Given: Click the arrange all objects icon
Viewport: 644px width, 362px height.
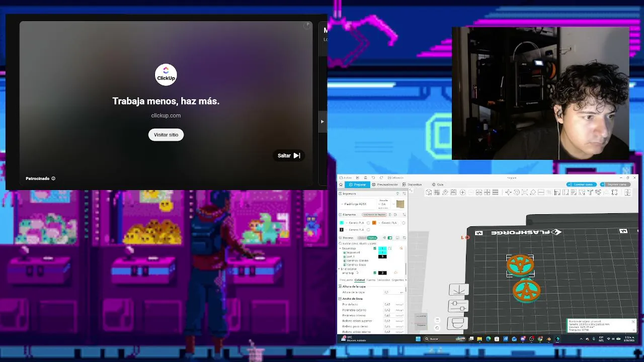Looking at the screenshot, I should click(453, 192).
